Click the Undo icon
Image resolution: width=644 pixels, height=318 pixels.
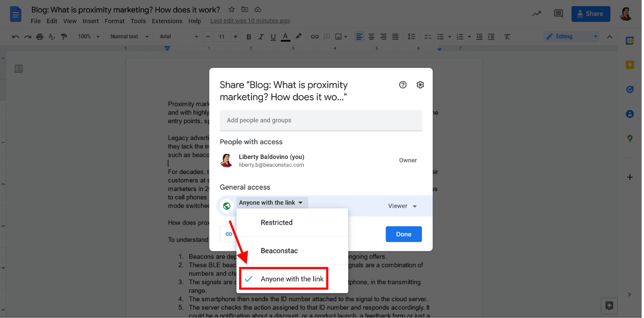[16, 37]
